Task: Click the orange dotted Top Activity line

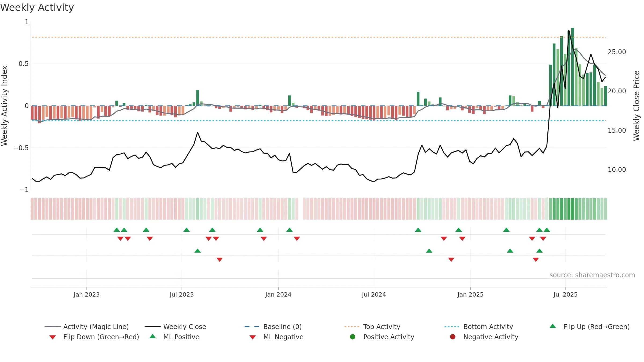Action: 319,37
